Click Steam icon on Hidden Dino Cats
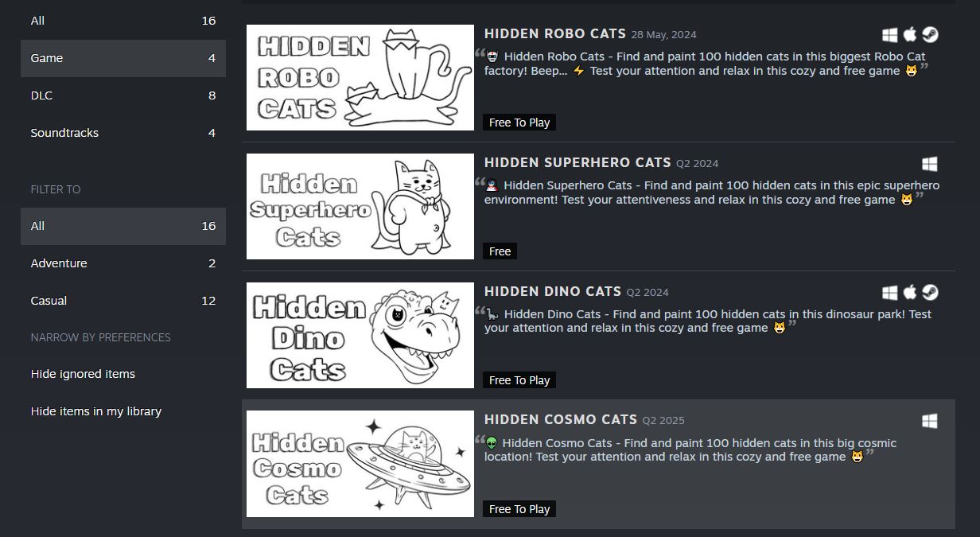980x537 pixels. [x=930, y=293]
